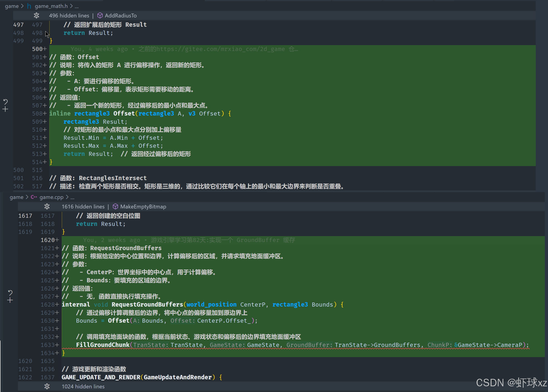Open the game folder breadcrumb above game.cpp
The image size is (548, 392).
pos(16,197)
